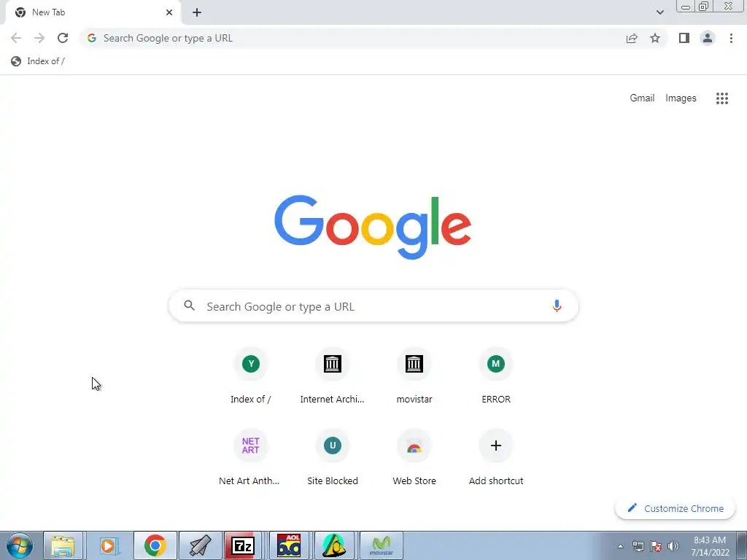Open a new tab with the plus button

pyautogui.click(x=197, y=12)
